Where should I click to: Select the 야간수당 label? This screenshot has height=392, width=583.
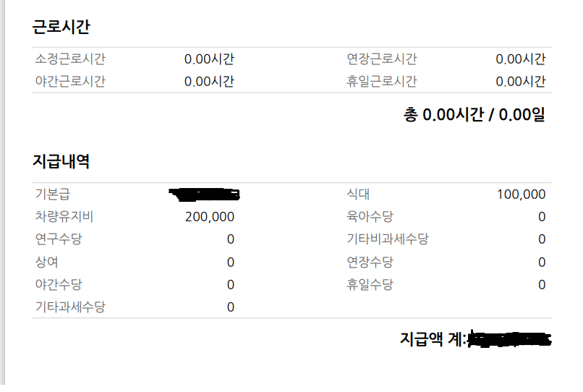58,285
